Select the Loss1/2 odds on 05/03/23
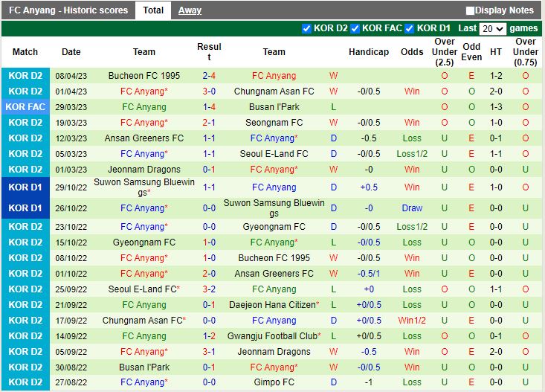 click(412, 154)
